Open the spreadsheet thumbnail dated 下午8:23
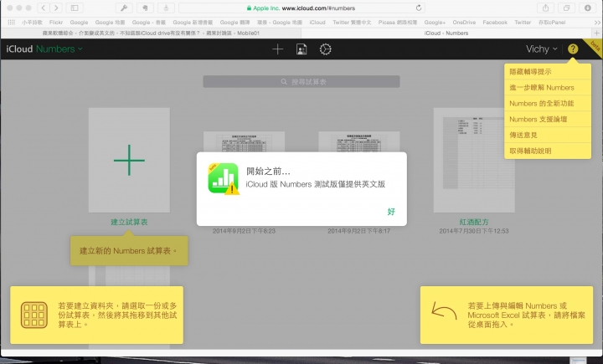 (x=244, y=142)
